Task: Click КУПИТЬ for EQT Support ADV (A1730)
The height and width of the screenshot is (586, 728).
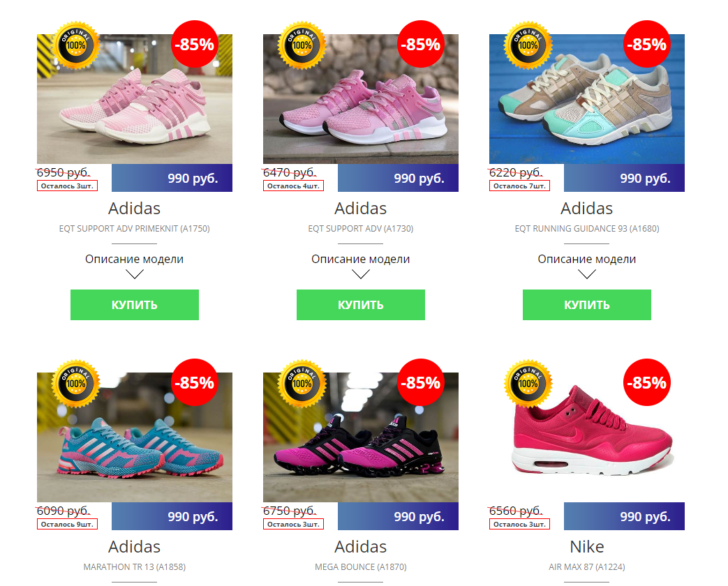Action: pos(361,305)
